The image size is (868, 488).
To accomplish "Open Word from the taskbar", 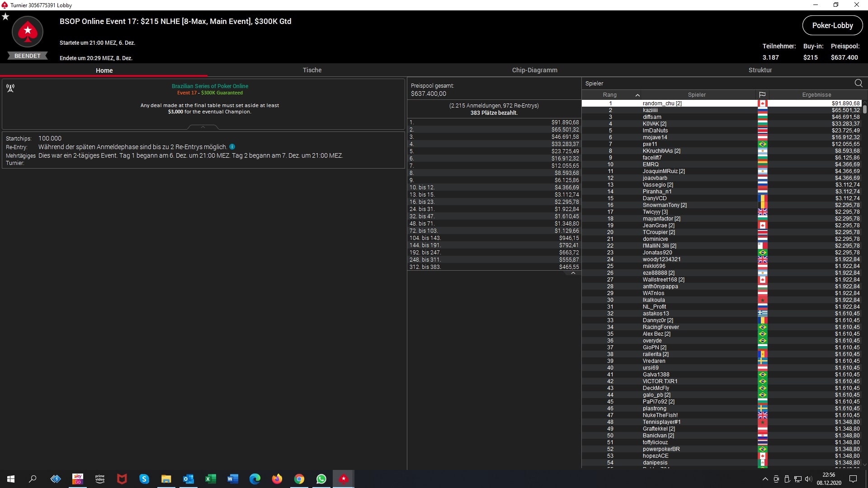I will pos(233,479).
